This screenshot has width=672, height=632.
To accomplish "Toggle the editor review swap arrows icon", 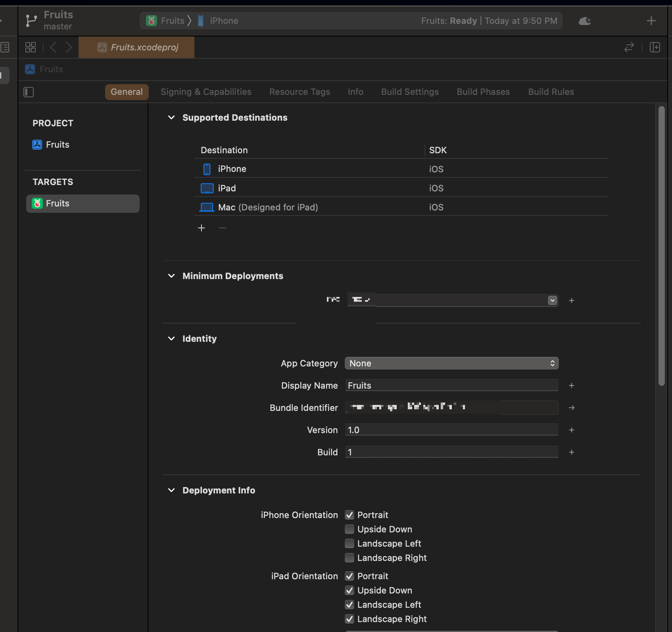I will [629, 47].
